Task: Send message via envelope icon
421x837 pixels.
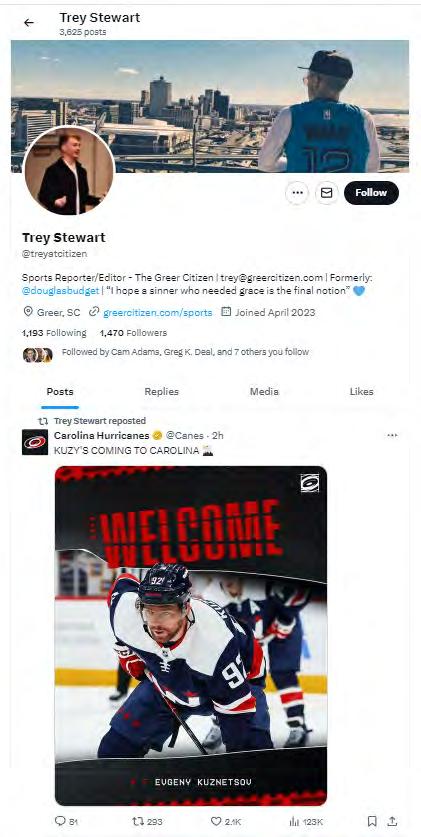Action: pos(327,193)
